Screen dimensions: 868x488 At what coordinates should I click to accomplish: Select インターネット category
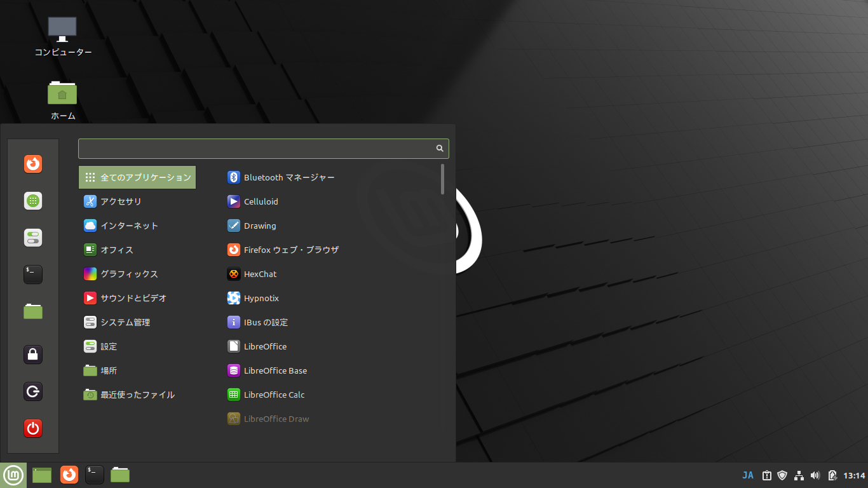(137, 226)
